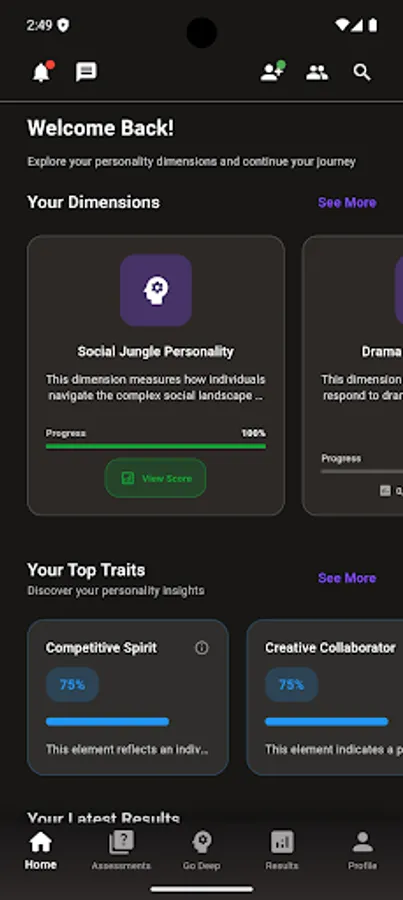Tap the status bar clock showing 2:49
The height and width of the screenshot is (900, 403).
click(39, 25)
